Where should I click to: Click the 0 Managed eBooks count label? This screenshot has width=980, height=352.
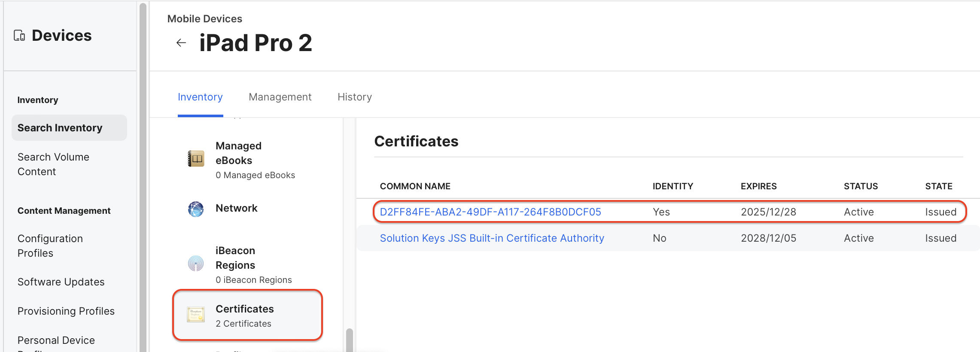(x=255, y=175)
